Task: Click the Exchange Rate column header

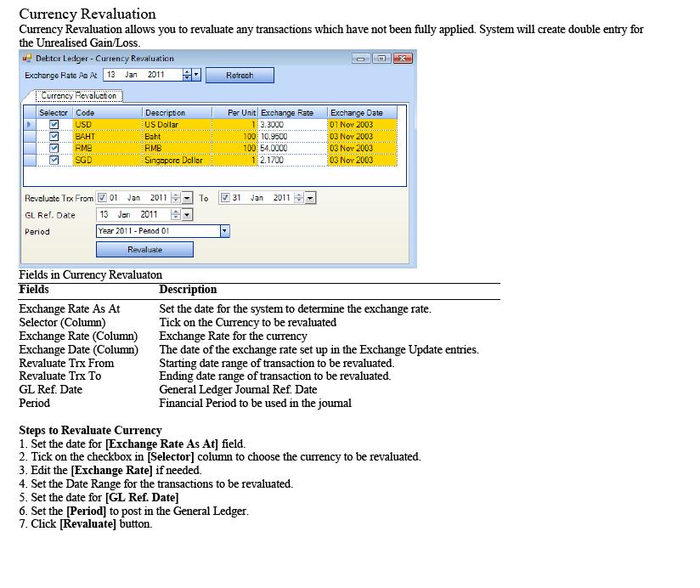Action: pos(292,113)
